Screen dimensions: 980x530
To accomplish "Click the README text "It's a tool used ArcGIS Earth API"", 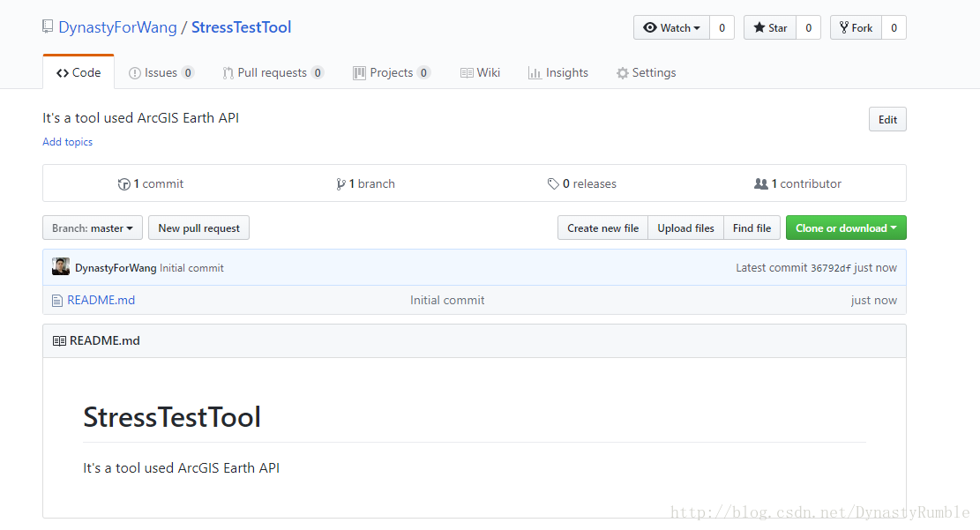I will 181,468.
